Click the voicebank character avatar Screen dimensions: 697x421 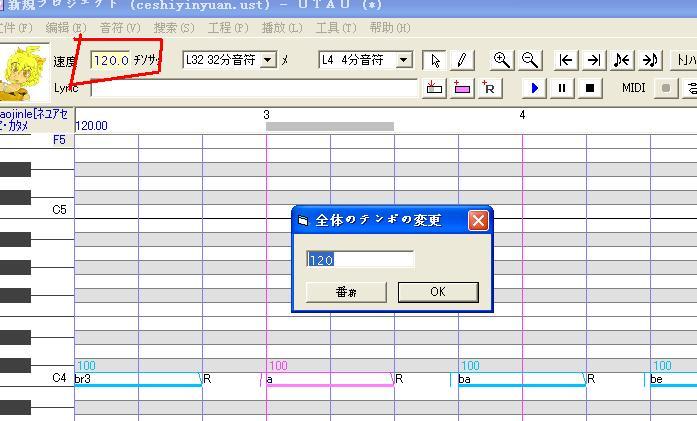[x=24, y=73]
